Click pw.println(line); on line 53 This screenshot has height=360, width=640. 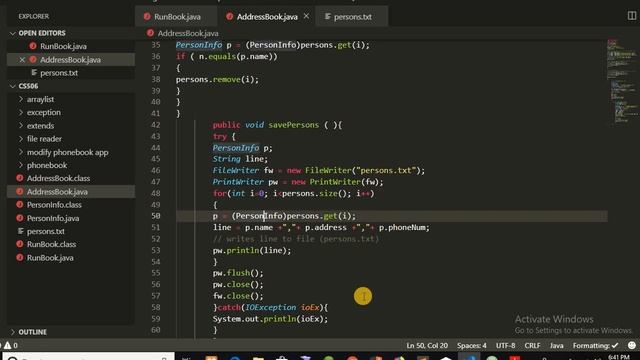252,250
